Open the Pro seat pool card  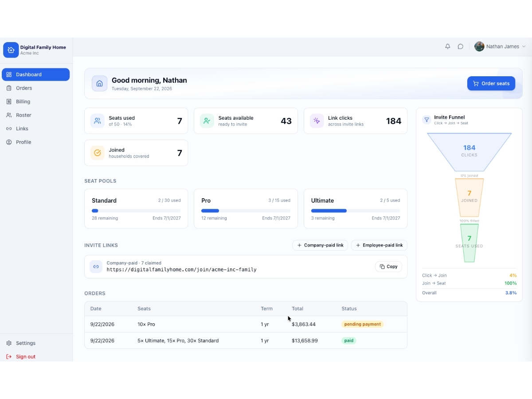tap(246, 209)
